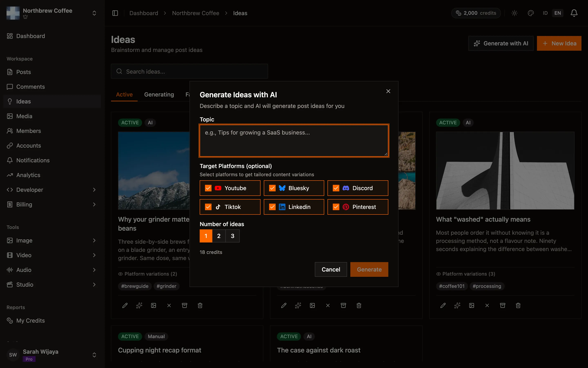
Task: Open Analytics in the sidebar
Action: click(52, 175)
